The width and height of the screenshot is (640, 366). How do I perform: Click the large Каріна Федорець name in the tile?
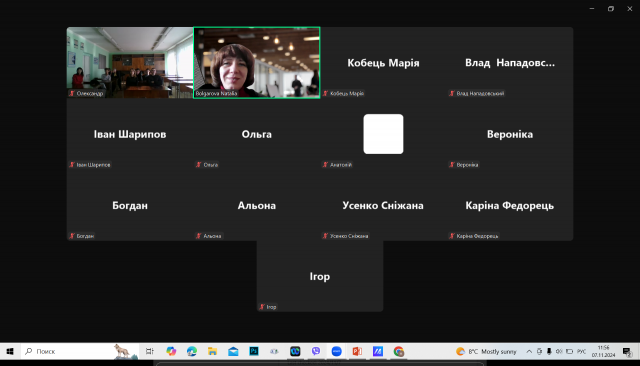click(x=510, y=206)
